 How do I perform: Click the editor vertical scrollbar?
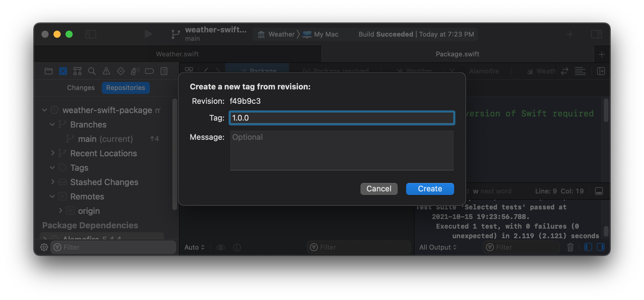point(606,110)
